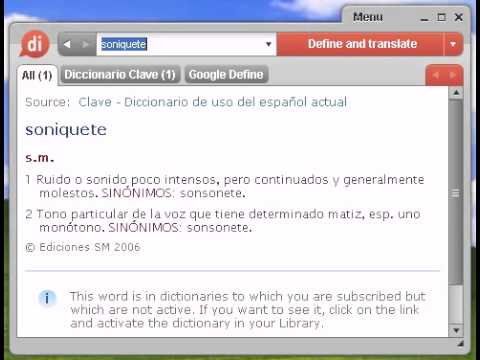Open the Define and translate options arrow
The image size is (480, 360).
pos(453,44)
